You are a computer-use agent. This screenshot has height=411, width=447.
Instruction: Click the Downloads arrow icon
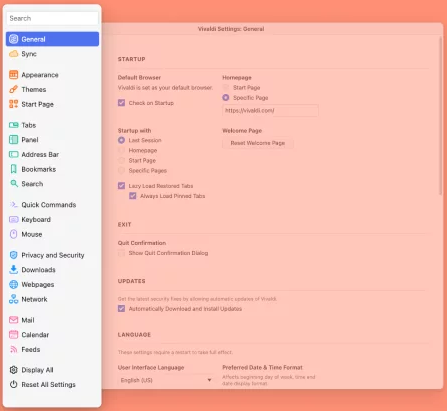[x=14, y=269]
